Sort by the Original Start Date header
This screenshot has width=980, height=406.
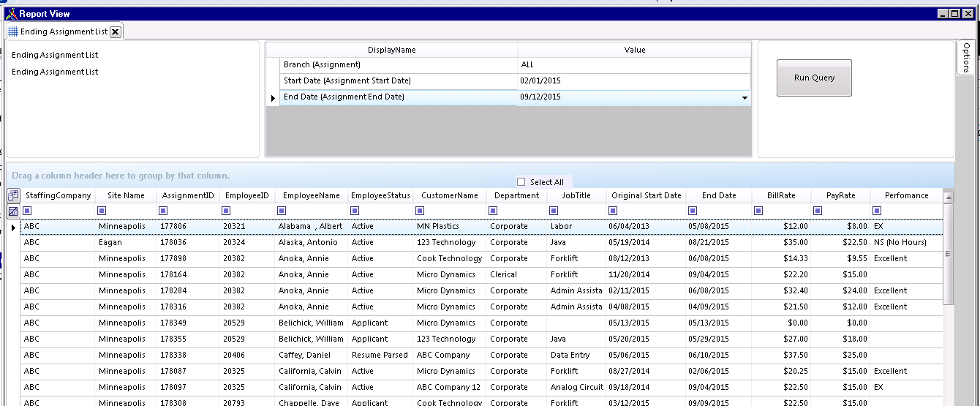coord(646,195)
